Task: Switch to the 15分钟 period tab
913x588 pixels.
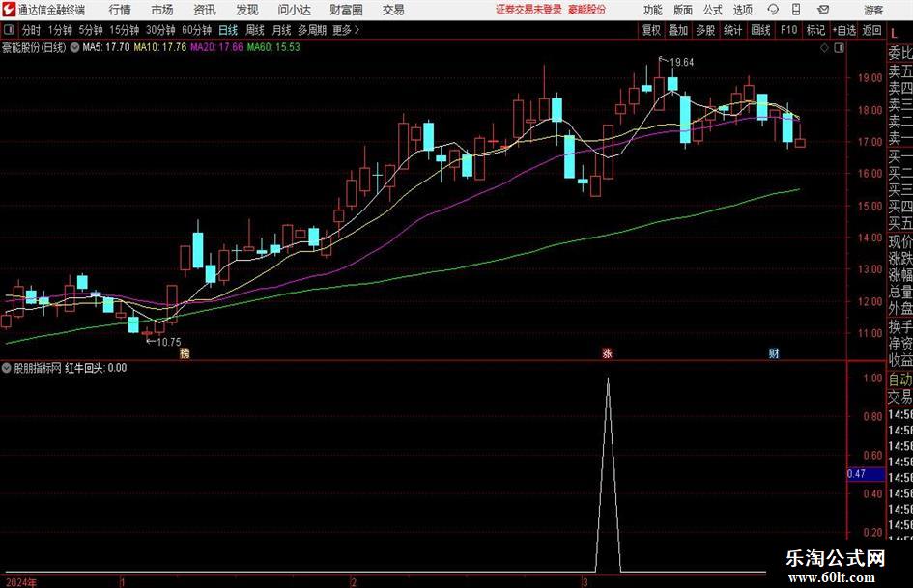Action: coord(124,30)
